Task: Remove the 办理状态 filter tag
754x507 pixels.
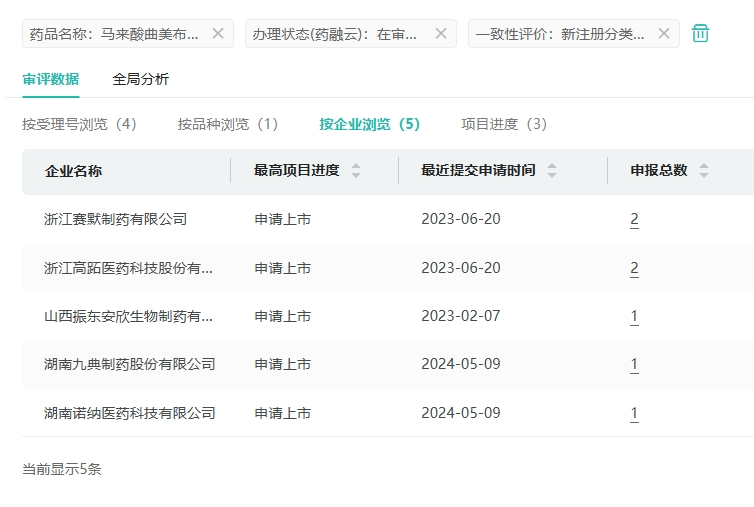Action: 441,33
